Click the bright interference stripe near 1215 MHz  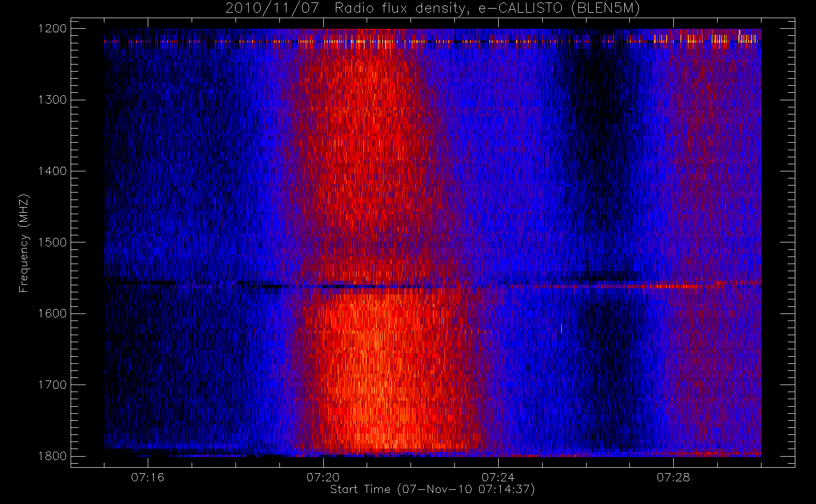(433, 41)
